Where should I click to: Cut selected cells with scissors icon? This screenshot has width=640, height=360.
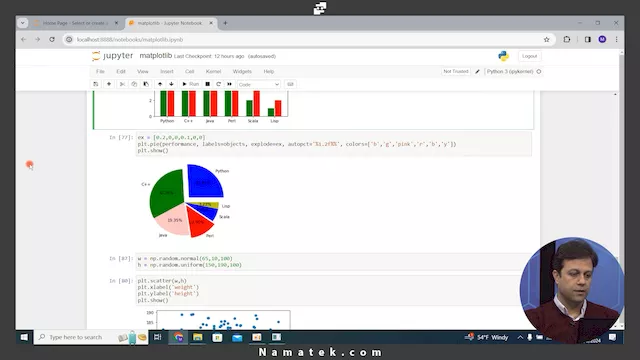point(122,84)
